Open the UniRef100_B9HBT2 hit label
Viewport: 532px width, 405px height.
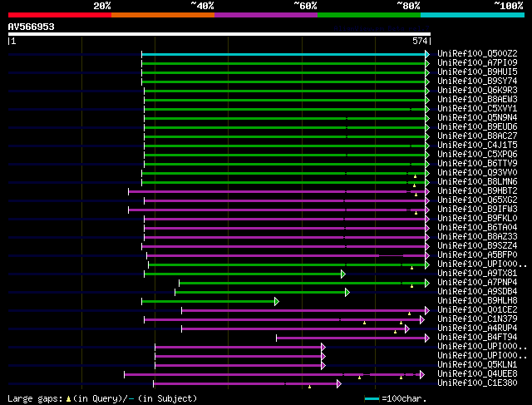click(477, 191)
